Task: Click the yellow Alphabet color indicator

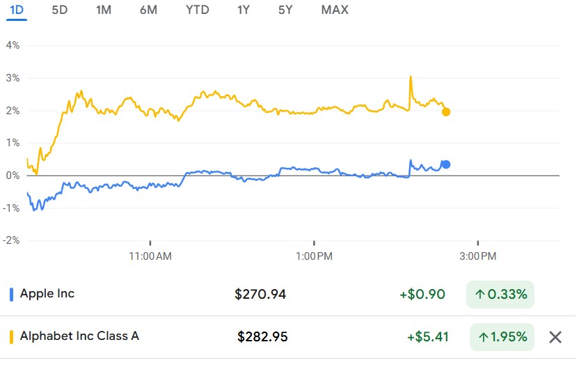Action: [x=11, y=336]
